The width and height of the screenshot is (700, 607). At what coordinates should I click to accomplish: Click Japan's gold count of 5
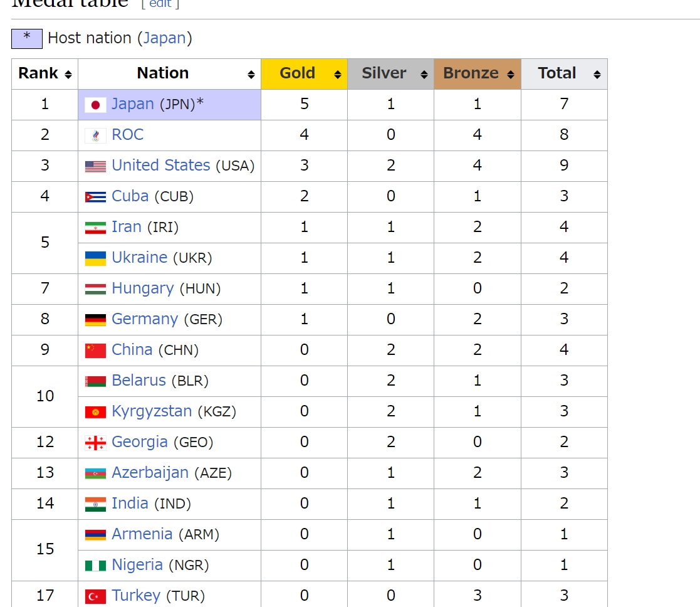[304, 105]
